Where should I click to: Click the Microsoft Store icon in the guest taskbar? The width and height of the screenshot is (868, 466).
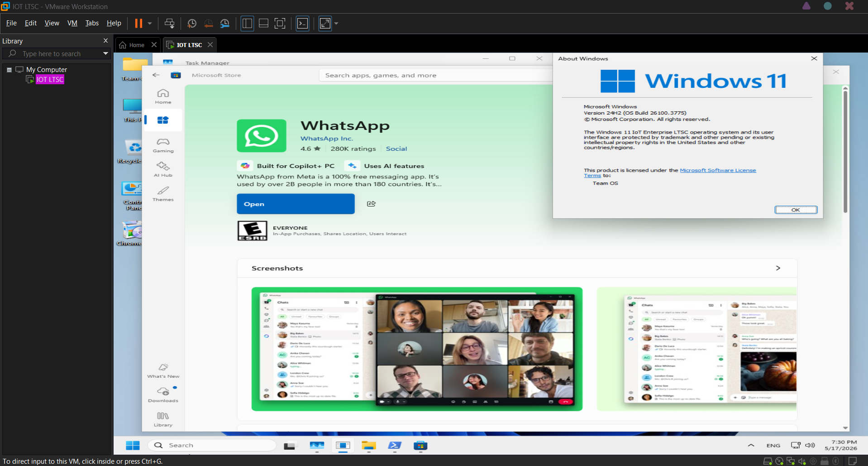420,446
